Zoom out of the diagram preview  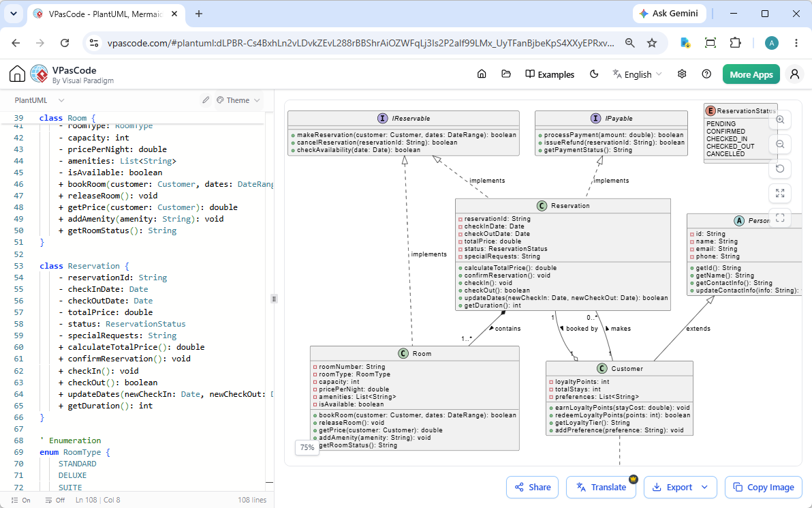780,145
